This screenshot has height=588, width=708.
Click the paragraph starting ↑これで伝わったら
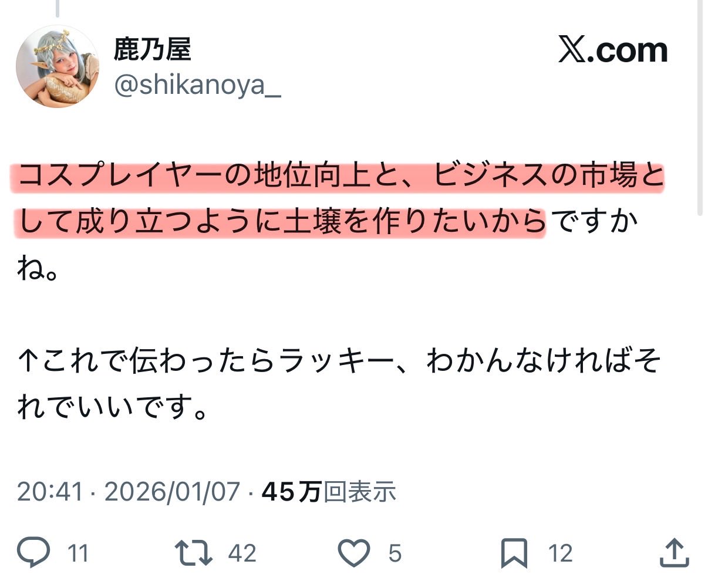tap(339, 384)
